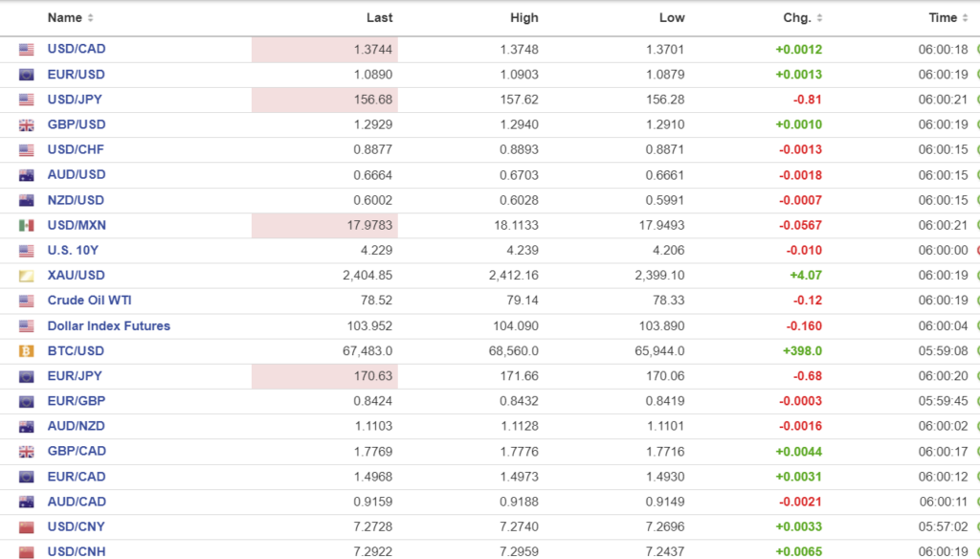
Task: Click the New Zealand flag beside NZD/USD
Action: (x=27, y=201)
